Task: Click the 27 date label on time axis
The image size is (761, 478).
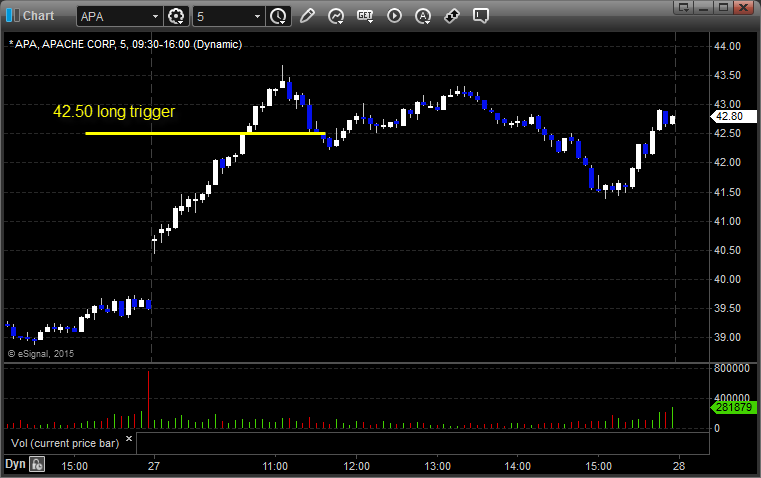Action: click(154, 466)
